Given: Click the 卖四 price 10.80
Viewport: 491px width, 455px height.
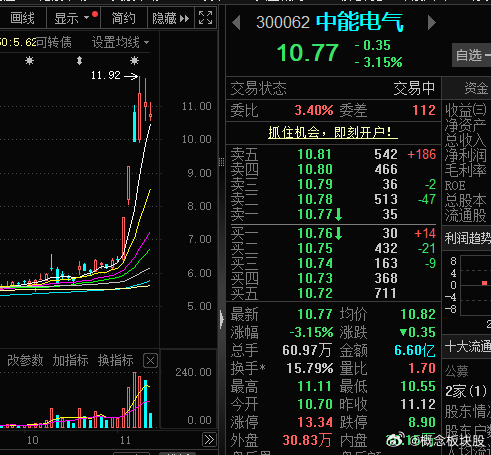Looking at the screenshot, I should tap(315, 169).
